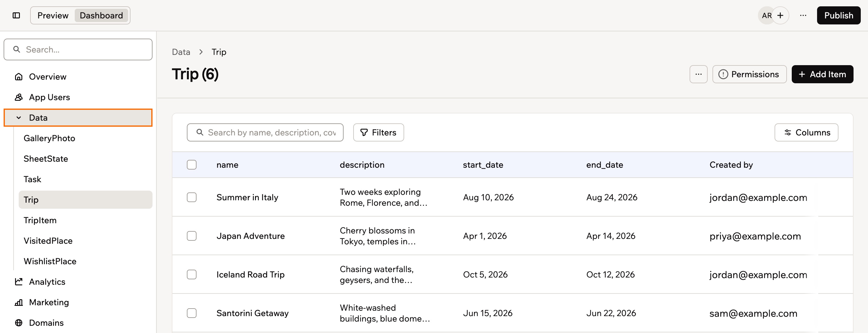Open Analytics with the chart icon

(19, 282)
